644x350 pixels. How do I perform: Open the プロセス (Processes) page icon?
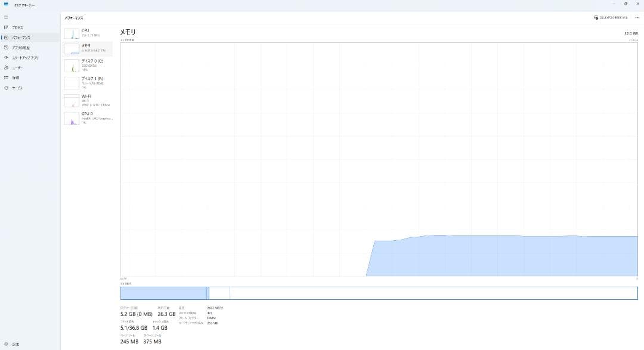[6, 27]
